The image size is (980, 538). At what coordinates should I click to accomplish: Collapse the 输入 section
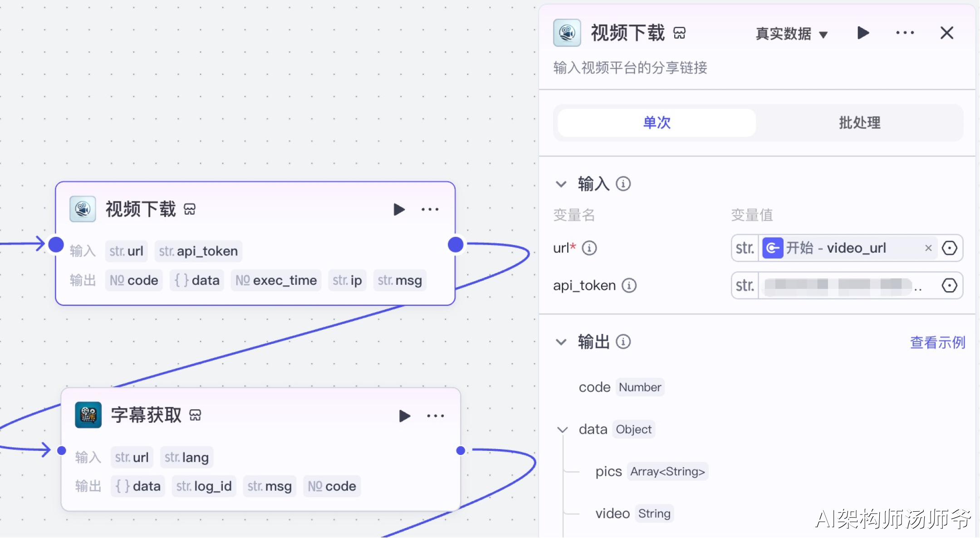[x=561, y=184]
